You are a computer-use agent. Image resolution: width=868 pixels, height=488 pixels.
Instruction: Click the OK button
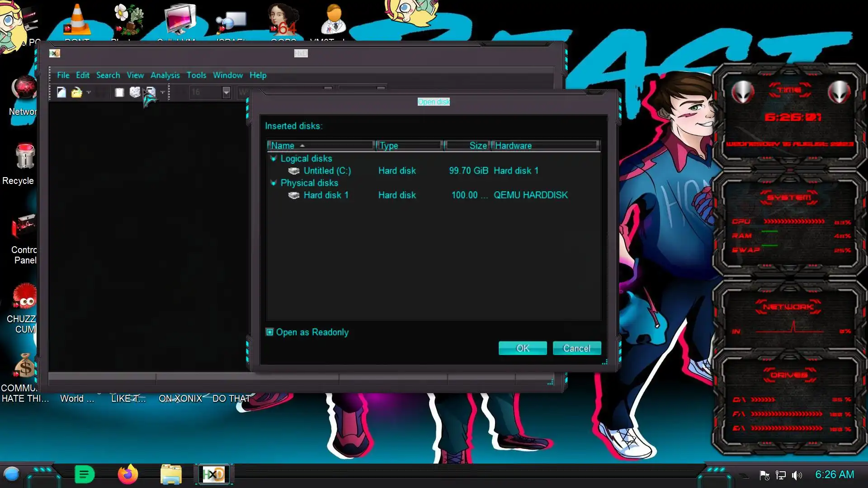tap(523, 348)
